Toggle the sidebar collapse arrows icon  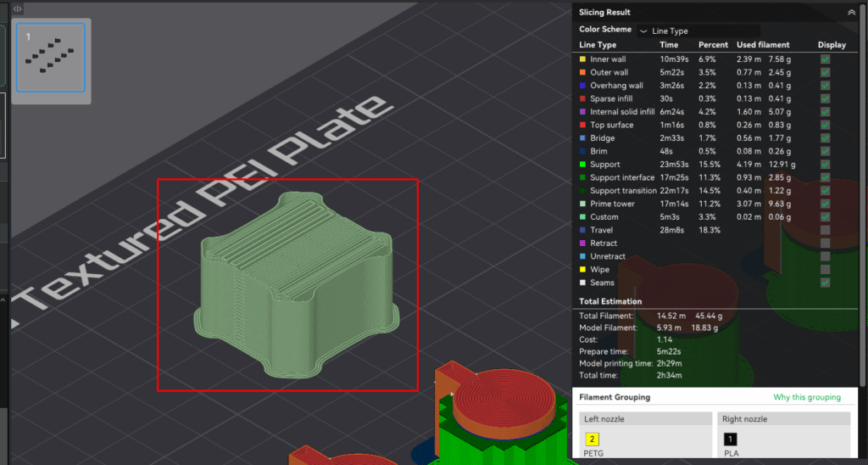click(18, 8)
